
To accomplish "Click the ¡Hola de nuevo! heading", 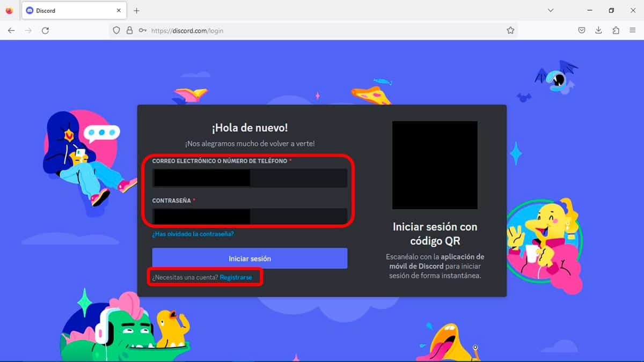I will coord(250,128).
